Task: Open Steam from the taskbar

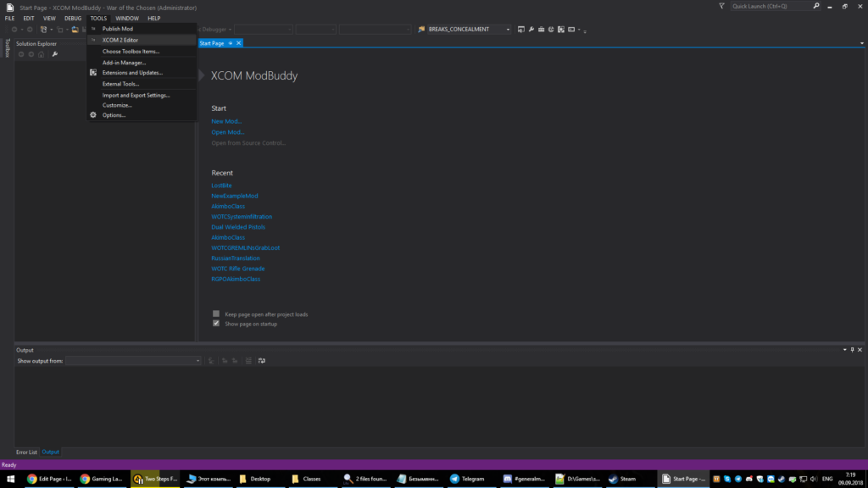Action: click(622, 479)
